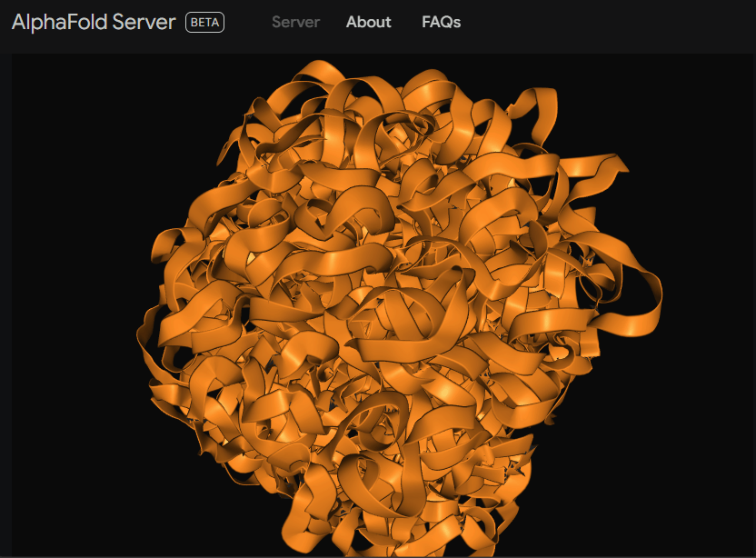
Task: Open the About page
Action: tap(368, 22)
